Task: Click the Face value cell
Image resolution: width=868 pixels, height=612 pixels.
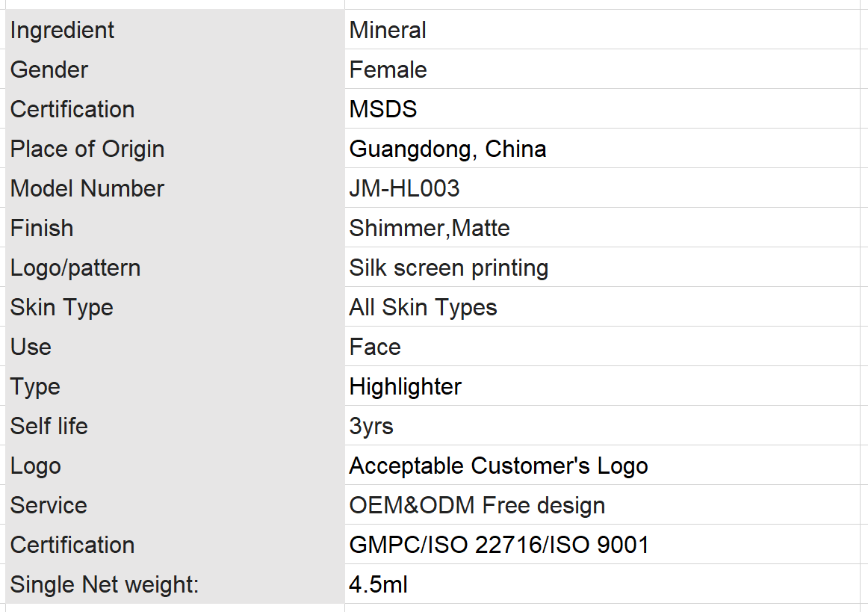Action: (602, 346)
